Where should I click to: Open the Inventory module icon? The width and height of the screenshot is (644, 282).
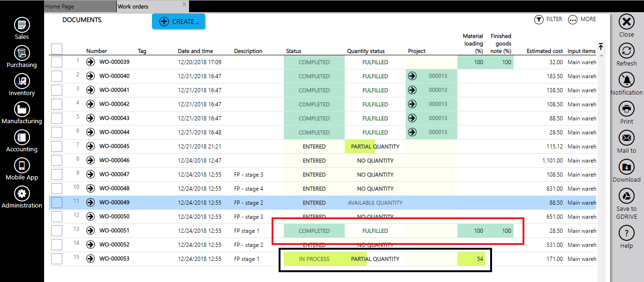click(x=22, y=81)
